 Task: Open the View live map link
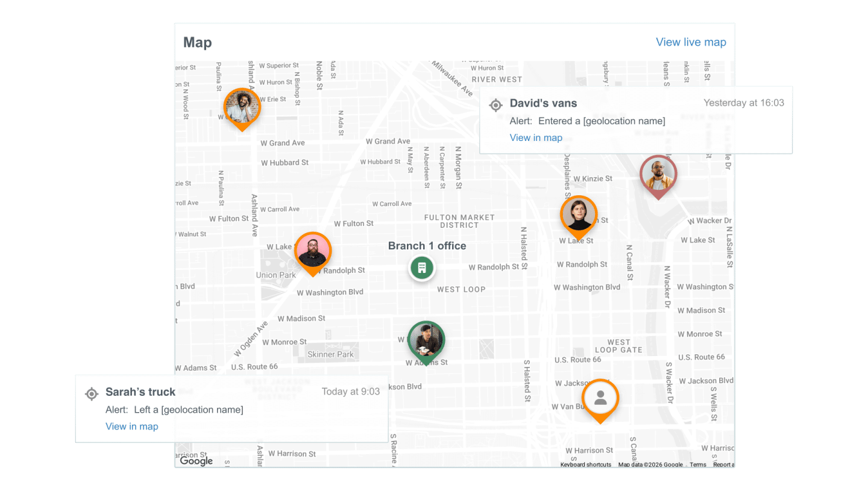691,42
